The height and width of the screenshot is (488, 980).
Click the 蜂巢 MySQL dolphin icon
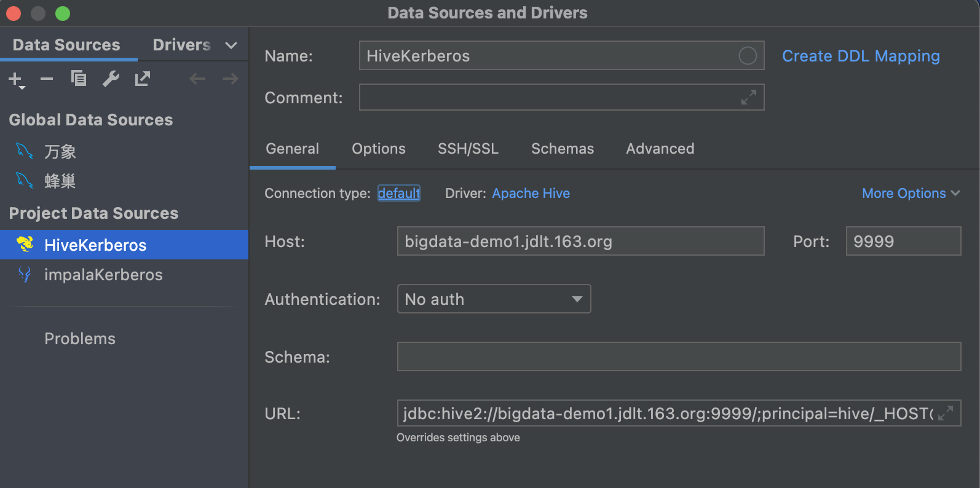(25, 181)
